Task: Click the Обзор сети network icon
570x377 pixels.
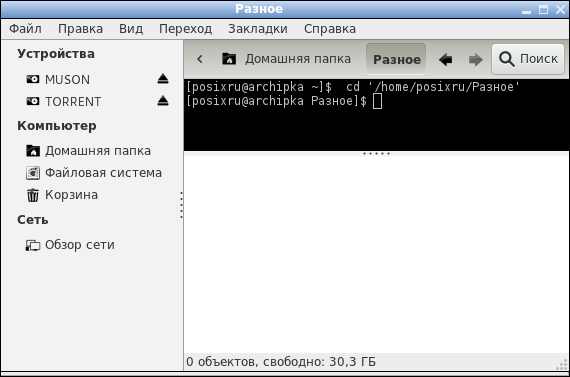Action: tap(33, 245)
